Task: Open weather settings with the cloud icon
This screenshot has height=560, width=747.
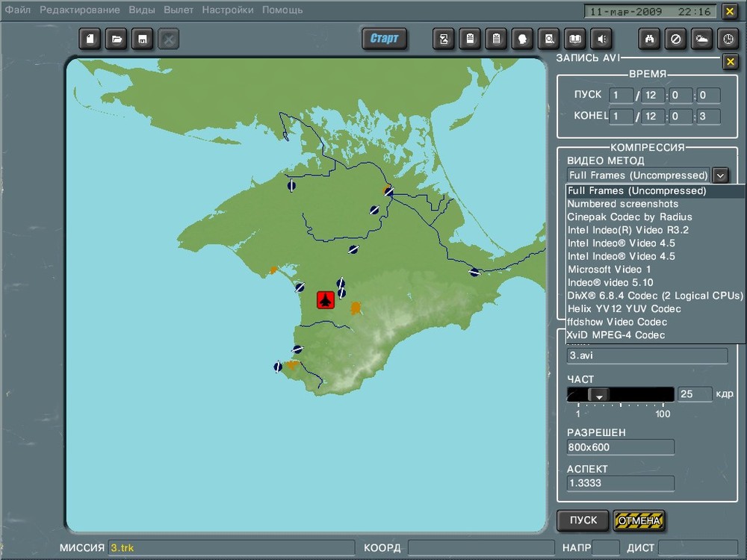Action: 701,39
